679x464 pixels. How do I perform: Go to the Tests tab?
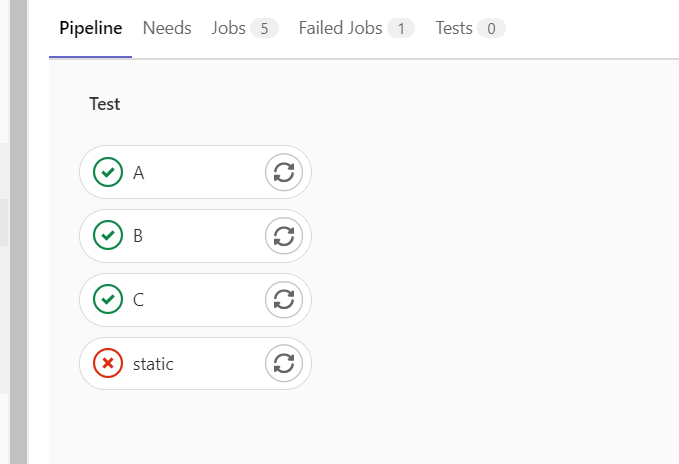click(x=454, y=28)
